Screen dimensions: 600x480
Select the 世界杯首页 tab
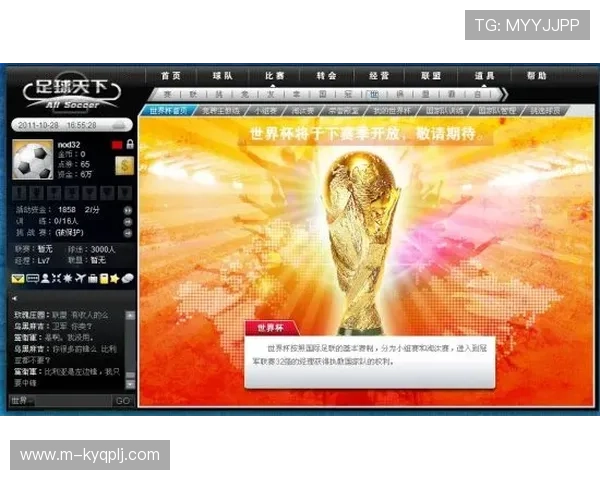click(168, 111)
